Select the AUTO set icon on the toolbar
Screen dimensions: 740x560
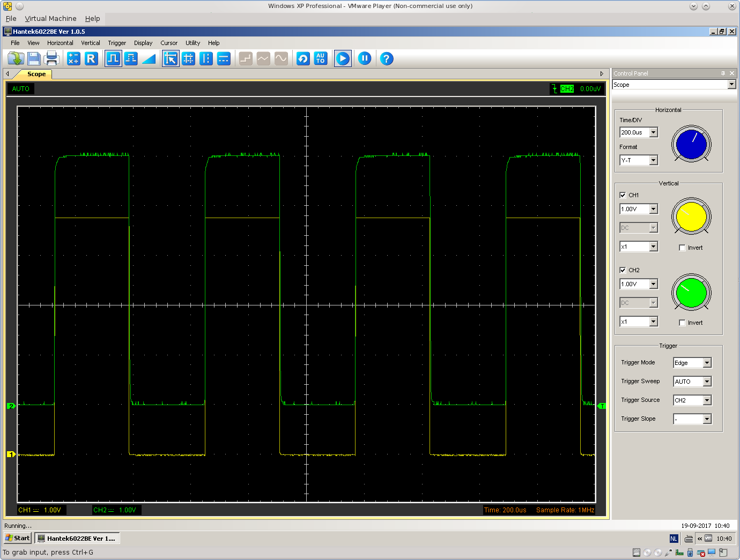321,58
